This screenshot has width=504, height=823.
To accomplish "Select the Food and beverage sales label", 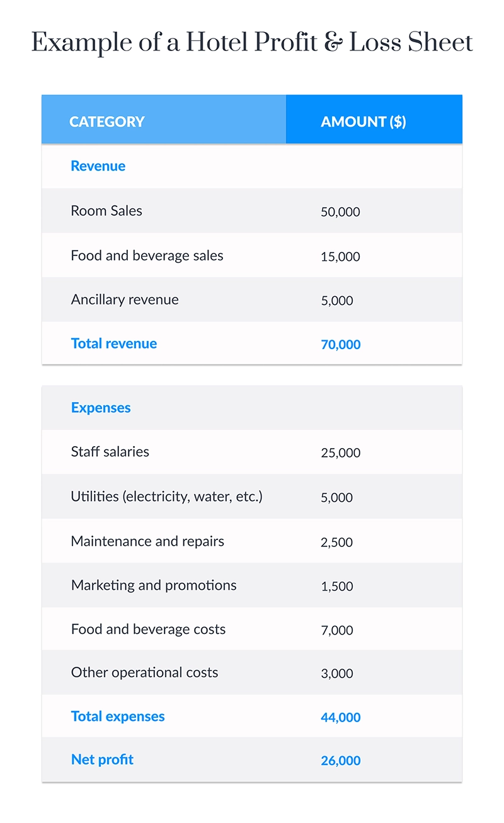I will (x=147, y=255).
